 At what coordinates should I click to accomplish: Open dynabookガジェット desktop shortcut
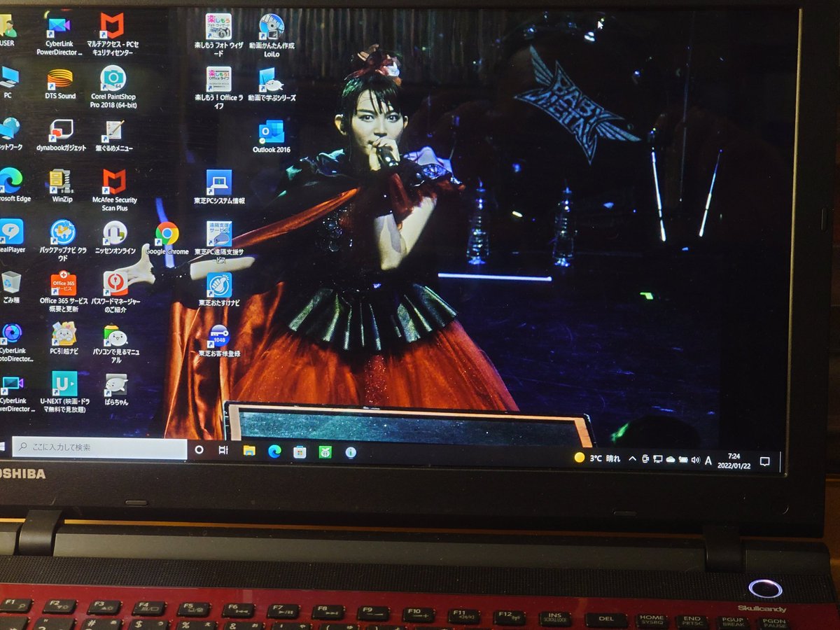click(x=61, y=135)
